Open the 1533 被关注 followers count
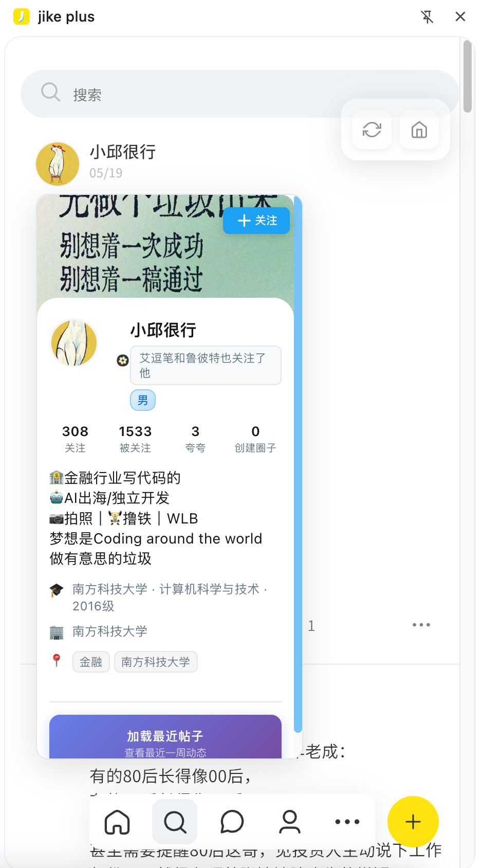 click(135, 439)
